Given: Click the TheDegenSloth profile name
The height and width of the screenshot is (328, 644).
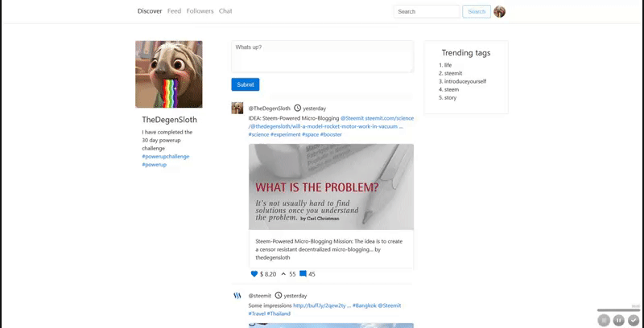Looking at the screenshot, I should tap(169, 120).
